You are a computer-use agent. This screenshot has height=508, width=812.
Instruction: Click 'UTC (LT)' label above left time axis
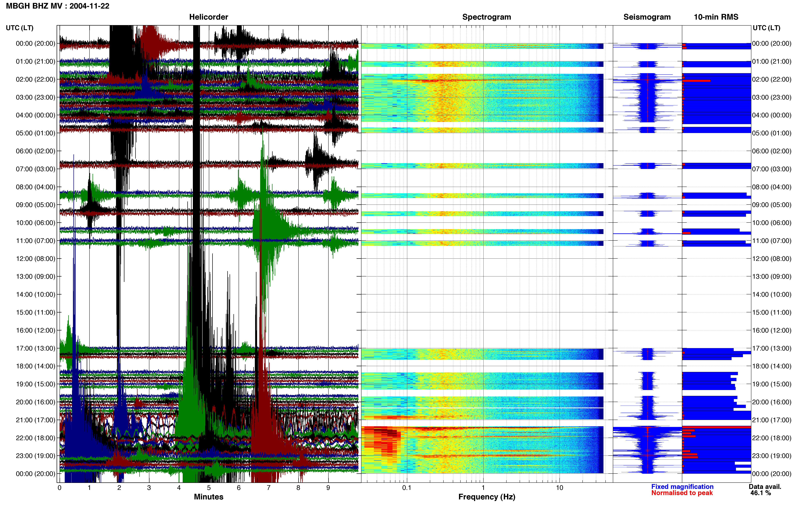[19, 28]
